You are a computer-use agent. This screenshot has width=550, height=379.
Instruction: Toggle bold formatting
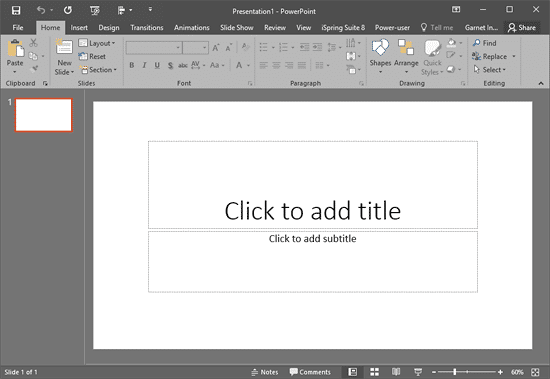[132, 65]
